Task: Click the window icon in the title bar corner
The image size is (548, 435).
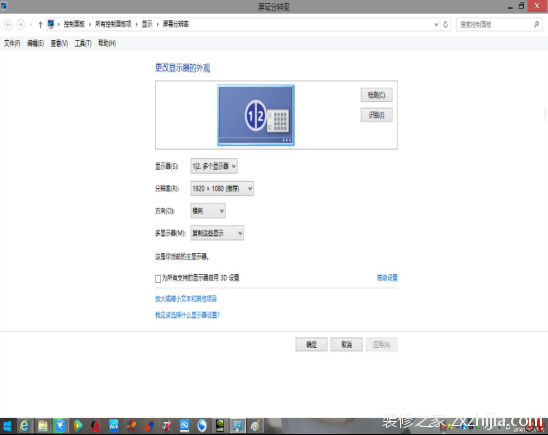Action: (x=4, y=6)
